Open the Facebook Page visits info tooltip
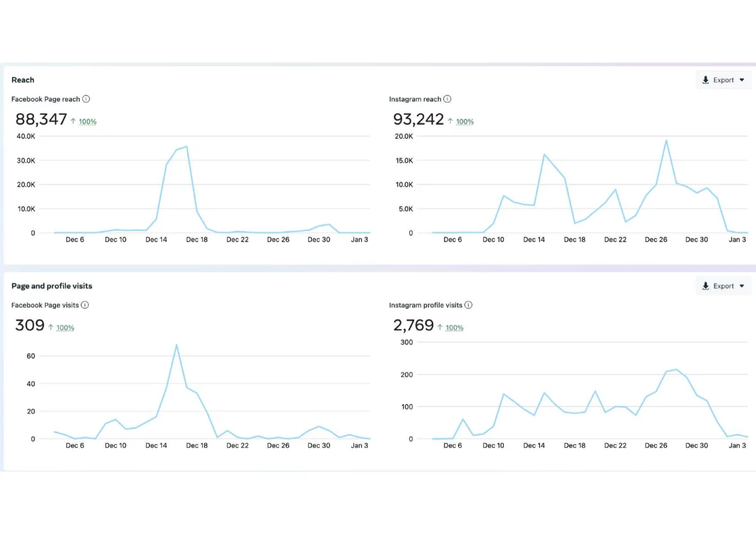This screenshot has height=534, width=756. coord(84,305)
